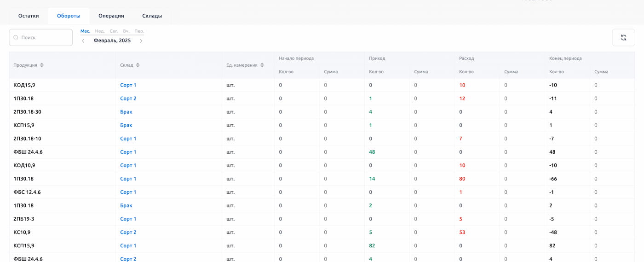Screen dimensions: 644x262
Task: Open the Остатки tab
Action: [29, 16]
